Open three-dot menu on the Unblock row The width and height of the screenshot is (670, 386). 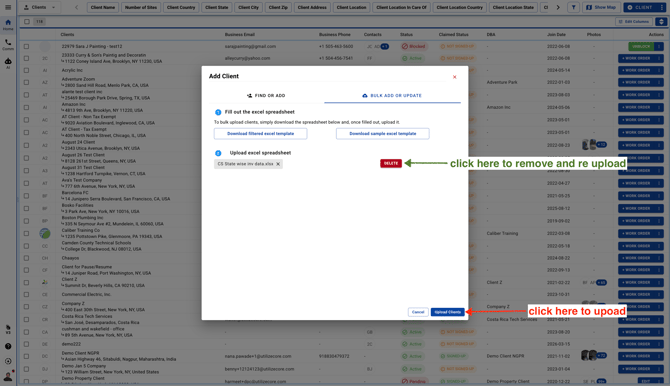click(659, 46)
